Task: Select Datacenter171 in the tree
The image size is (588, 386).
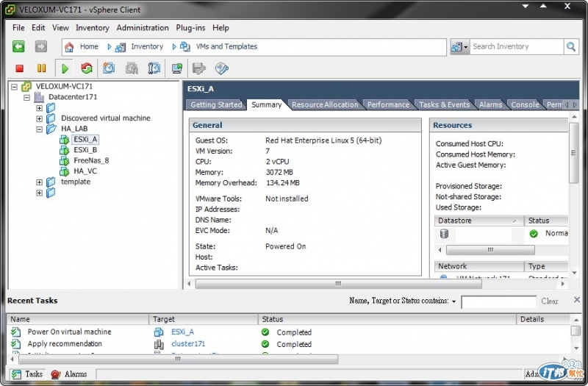Action: (73, 97)
